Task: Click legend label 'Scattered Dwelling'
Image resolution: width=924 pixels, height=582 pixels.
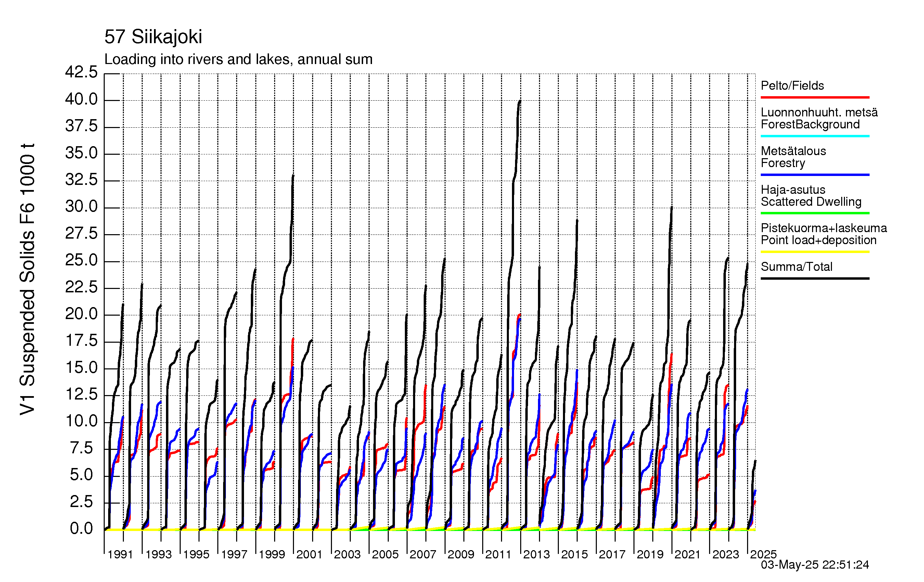Action: [x=811, y=202]
